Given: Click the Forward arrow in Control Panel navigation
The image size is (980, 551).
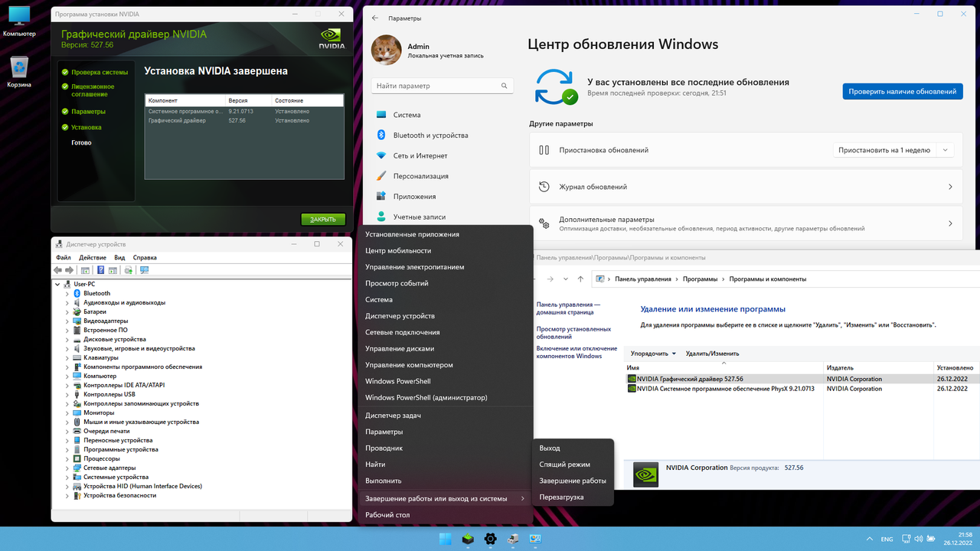Looking at the screenshot, I should [550, 279].
